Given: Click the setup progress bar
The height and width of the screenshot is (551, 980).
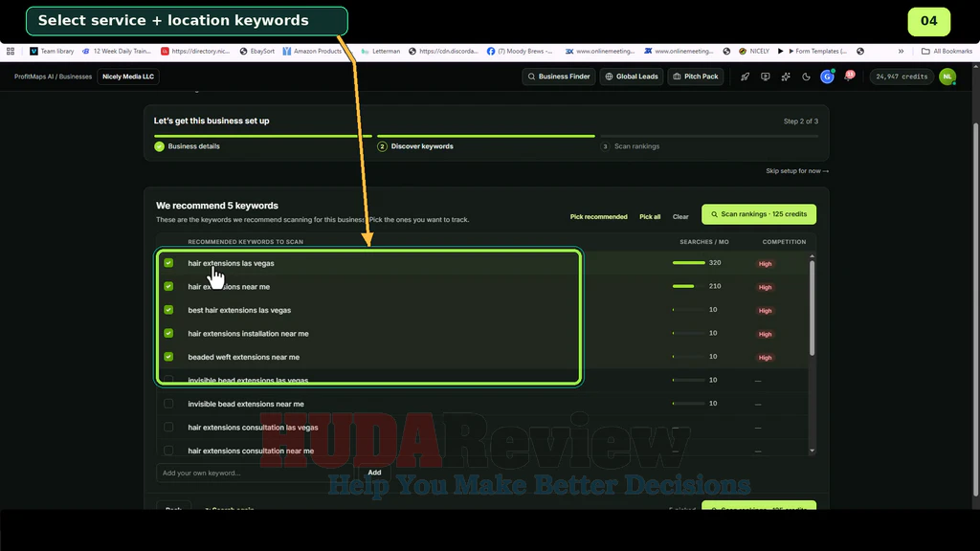Looking at the screenshot, I should (485, 136).
